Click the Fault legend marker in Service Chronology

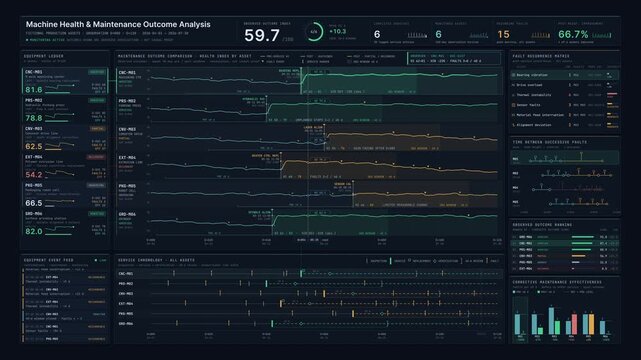(x=487, y=261)
